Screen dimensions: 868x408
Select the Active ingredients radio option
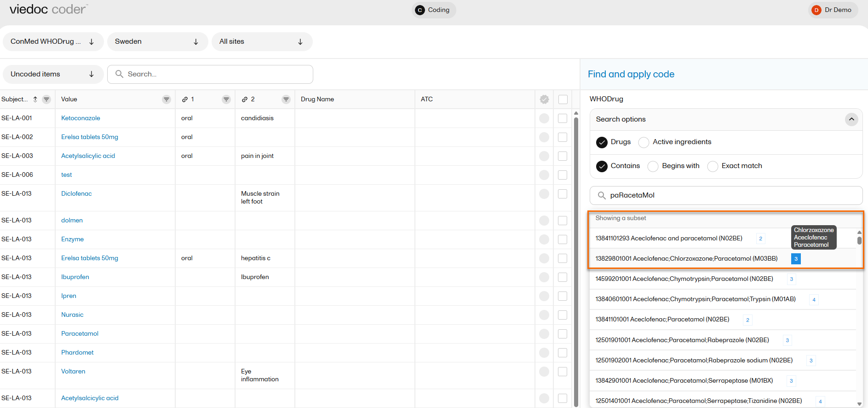click(644, 142)
